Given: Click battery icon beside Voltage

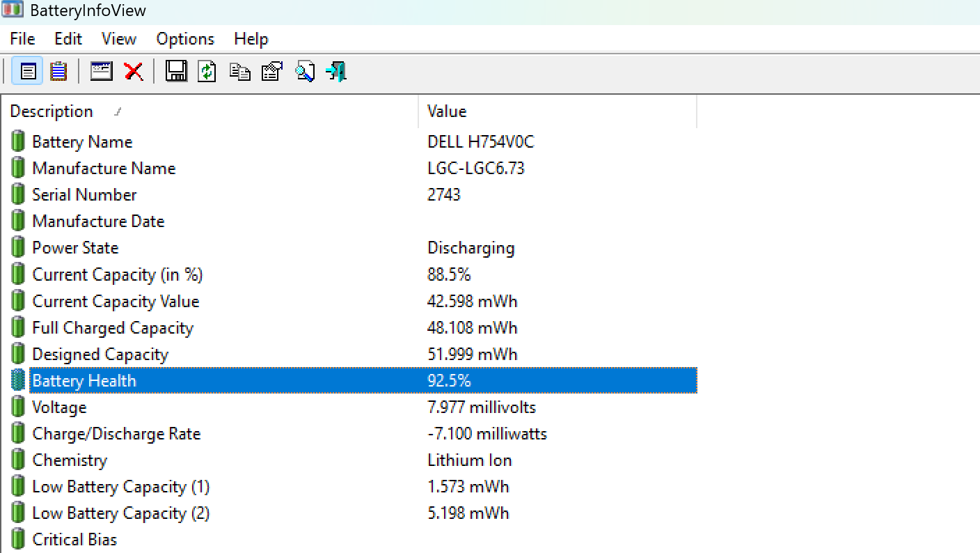Looking at the screenshot, I should point(18,407).
